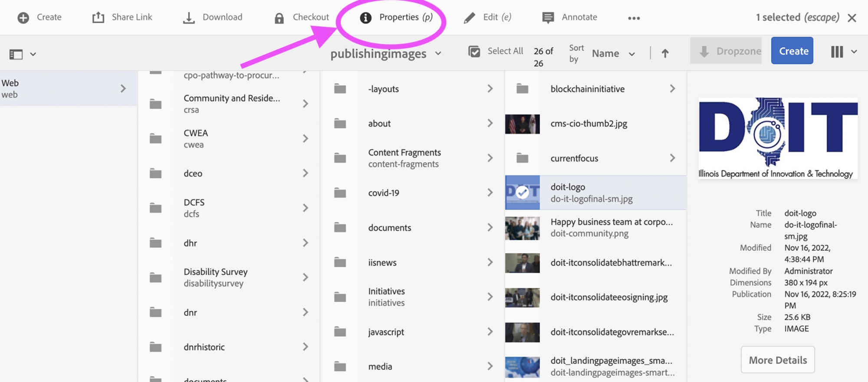Expand the Disability Survey chevron
The image size is (868, 382).
pos(306,278)
